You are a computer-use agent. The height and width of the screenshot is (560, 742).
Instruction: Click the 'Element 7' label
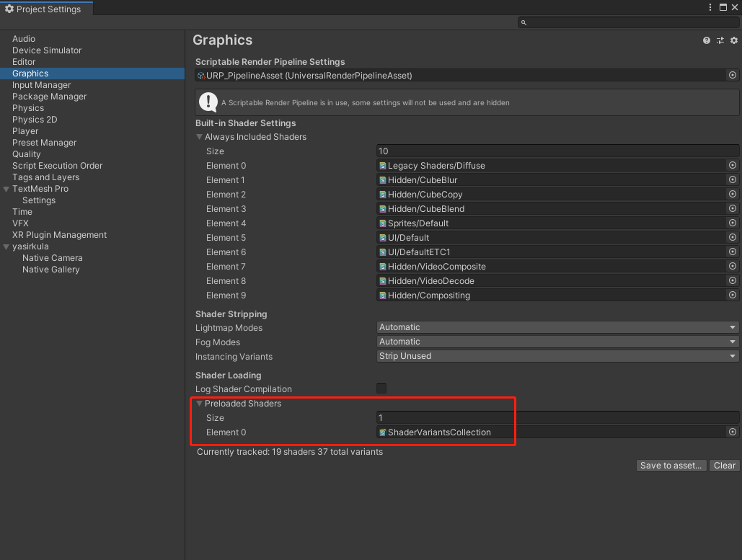[x=226, y=267]
